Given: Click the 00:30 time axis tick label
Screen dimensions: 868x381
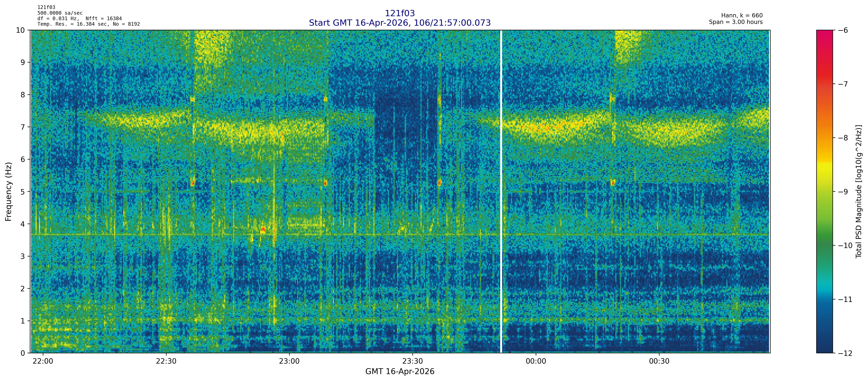Looking at the screenshot, I should (659, 362).
